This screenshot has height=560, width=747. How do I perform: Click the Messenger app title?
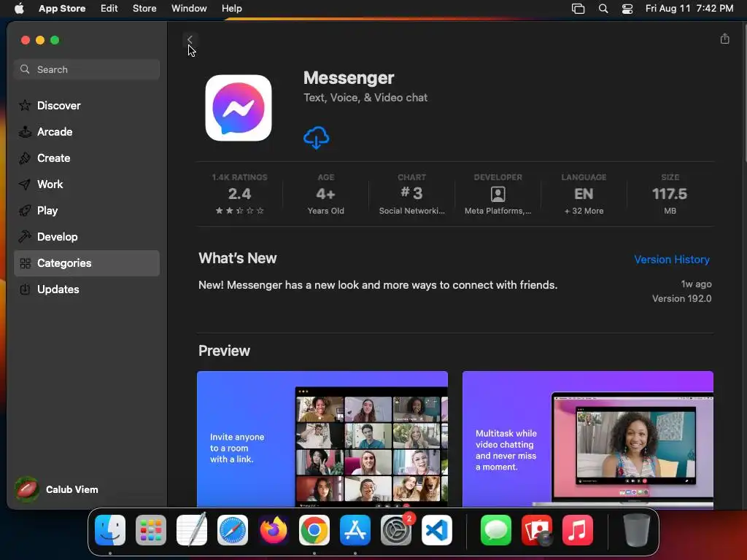point(349,77)
